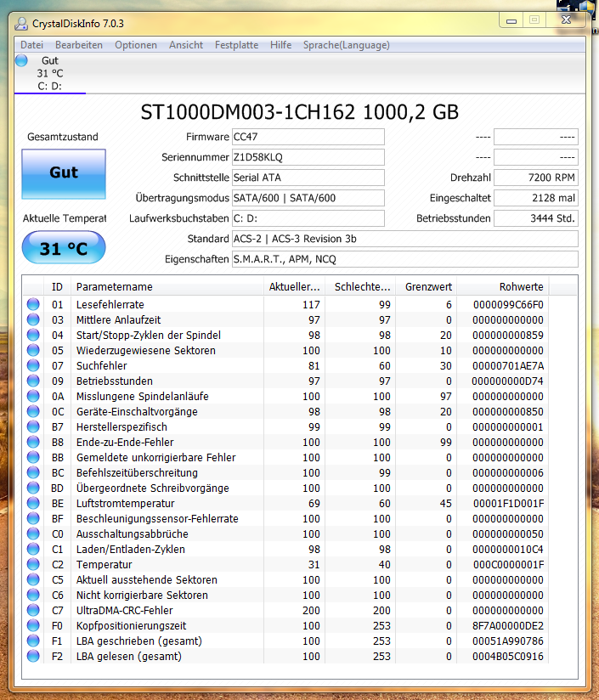
Task: Click the Parametername column header
Action: coord(167,286)
